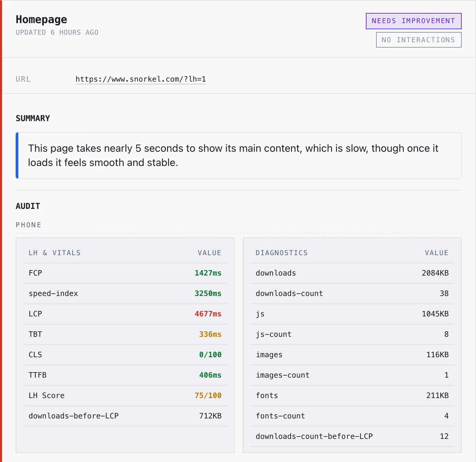Click the images-count row label
Viewport: 476px width, 462px height.
pyautogui.click(x=283, y=375)
